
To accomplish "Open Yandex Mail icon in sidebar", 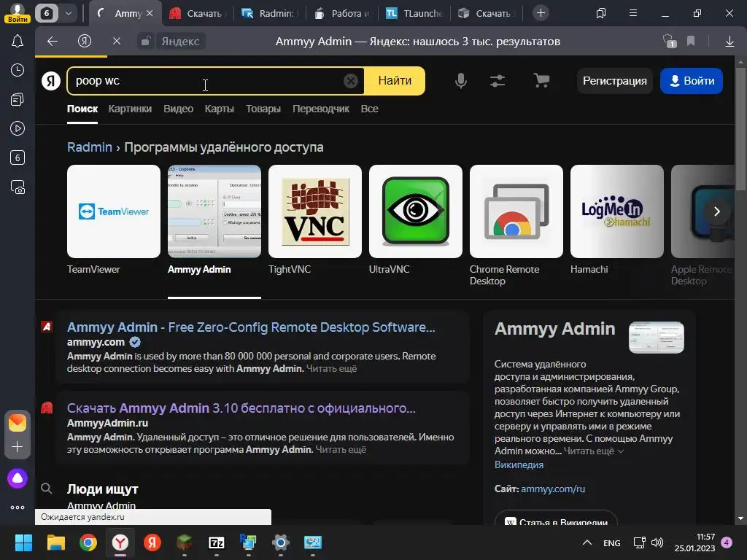I will coord(18,423).
